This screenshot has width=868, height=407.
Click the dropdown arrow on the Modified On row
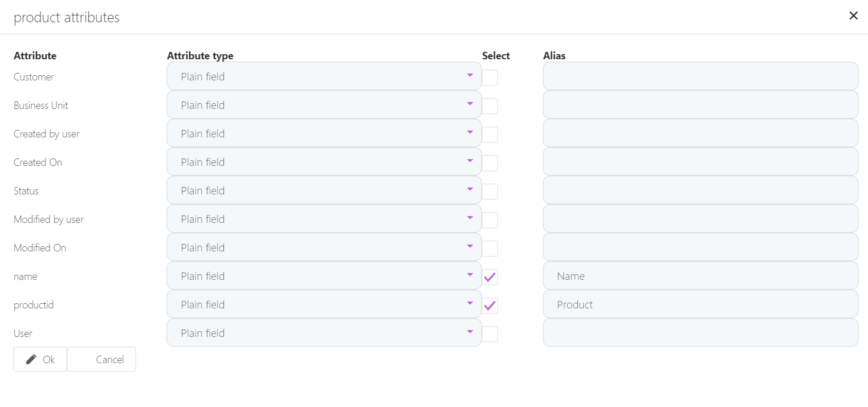click(x=470, y=246)
